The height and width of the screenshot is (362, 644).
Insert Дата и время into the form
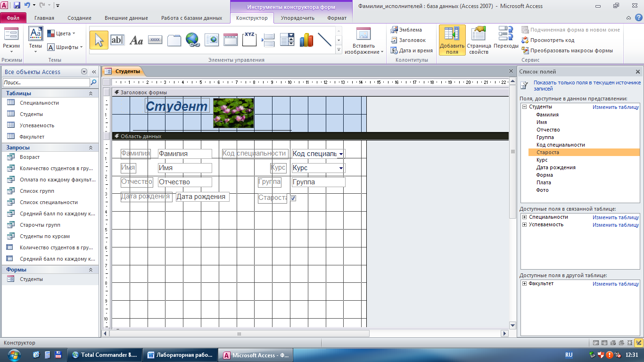click(x=412, y=50)
